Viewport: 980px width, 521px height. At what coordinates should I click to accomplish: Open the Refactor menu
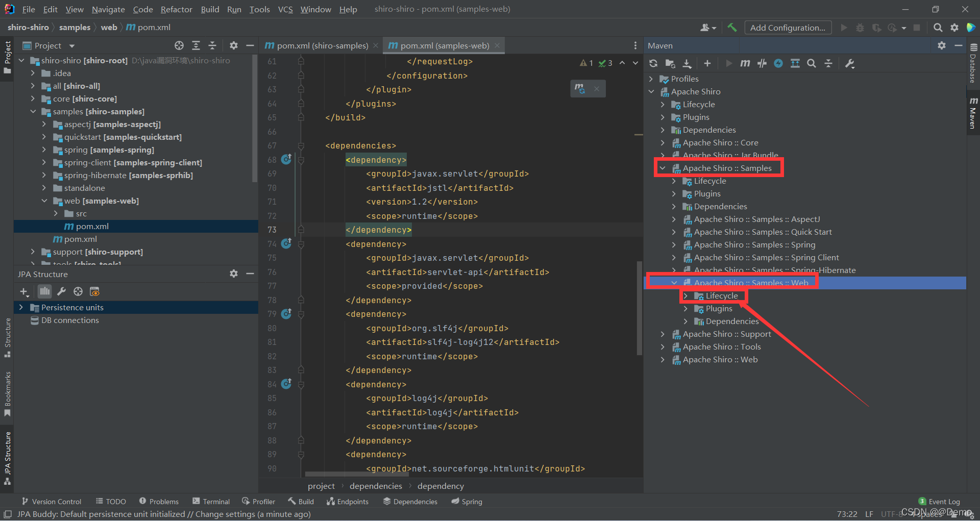click(176, 9)
